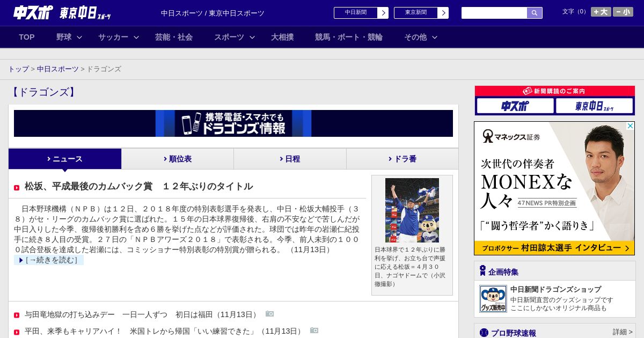Click 中日スポーツ breadcrumb link
Screen dimensions: 644x338
click(58, 69)
